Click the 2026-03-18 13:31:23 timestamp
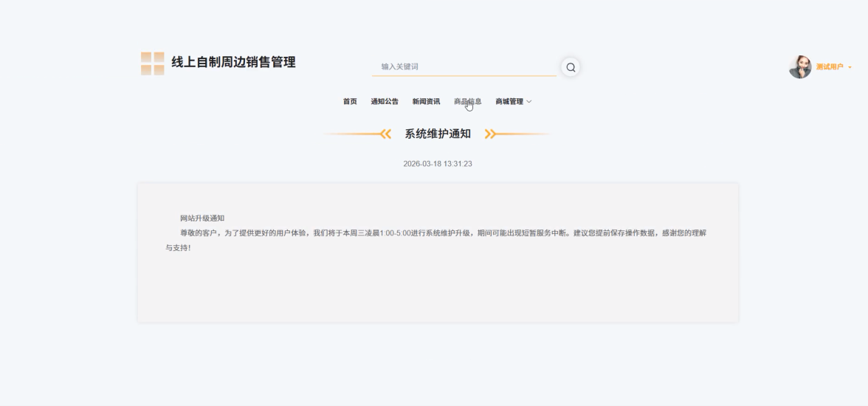 (x=438, y=164)
